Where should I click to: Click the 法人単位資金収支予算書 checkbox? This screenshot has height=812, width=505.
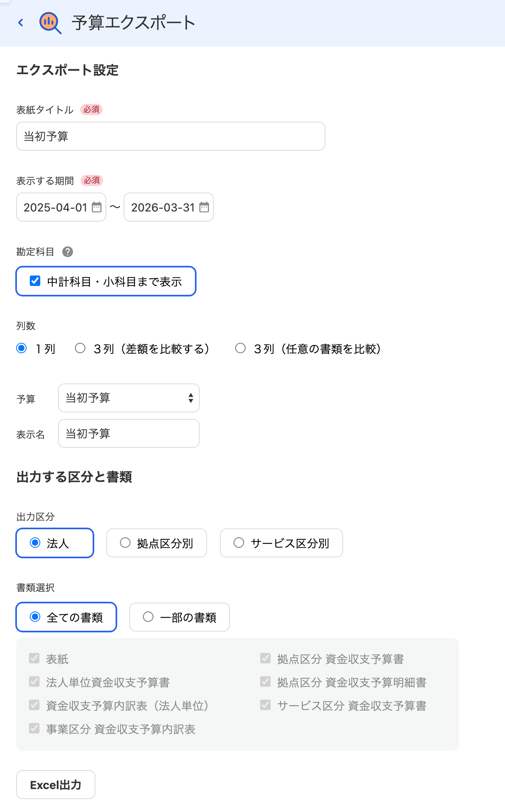(x=34, y=681)
